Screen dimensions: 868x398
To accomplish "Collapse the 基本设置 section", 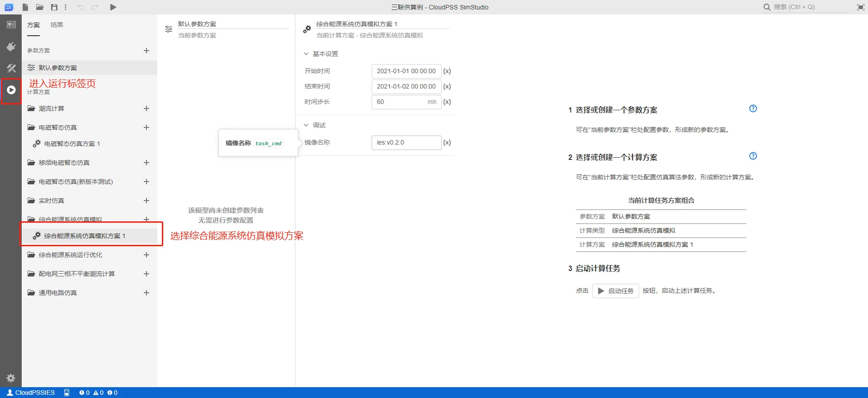I will pyautogui.click(x=306, y=54).
